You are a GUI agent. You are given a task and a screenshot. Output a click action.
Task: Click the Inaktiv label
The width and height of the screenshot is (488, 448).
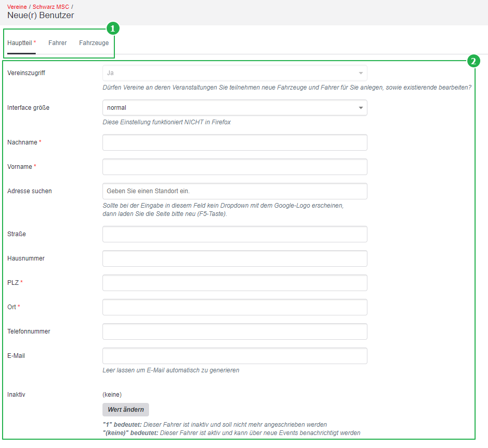pos(16,395)
